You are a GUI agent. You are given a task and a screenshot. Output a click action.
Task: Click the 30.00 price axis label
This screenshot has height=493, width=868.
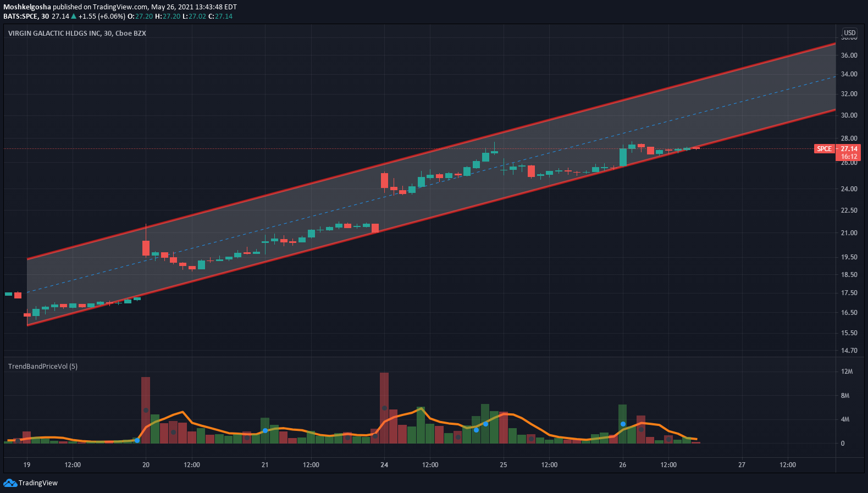click(849, 115)
